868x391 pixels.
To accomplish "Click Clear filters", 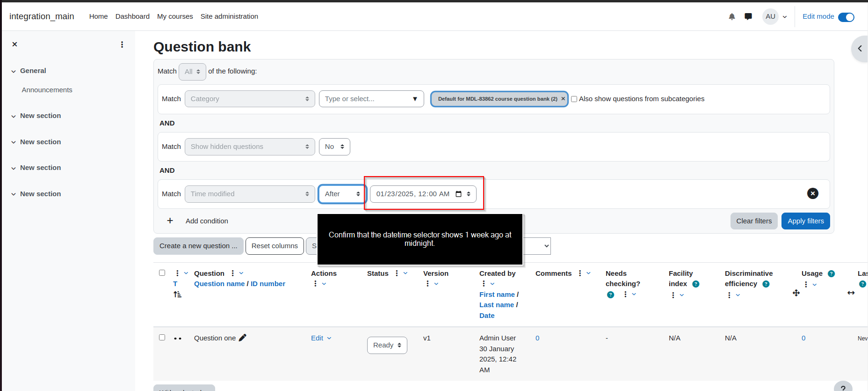I will [x=754, y=221].
